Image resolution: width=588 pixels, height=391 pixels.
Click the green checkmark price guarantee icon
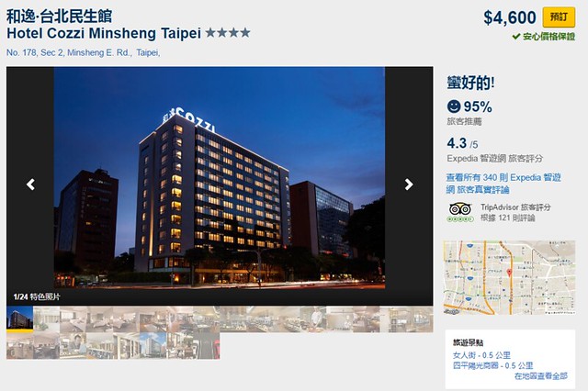516,37
